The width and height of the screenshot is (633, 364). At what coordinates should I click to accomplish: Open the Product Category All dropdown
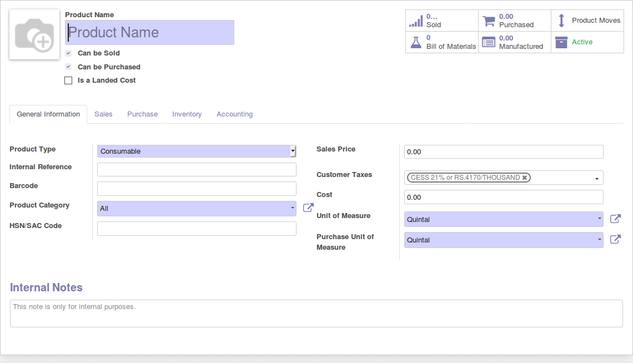[197, 209]
